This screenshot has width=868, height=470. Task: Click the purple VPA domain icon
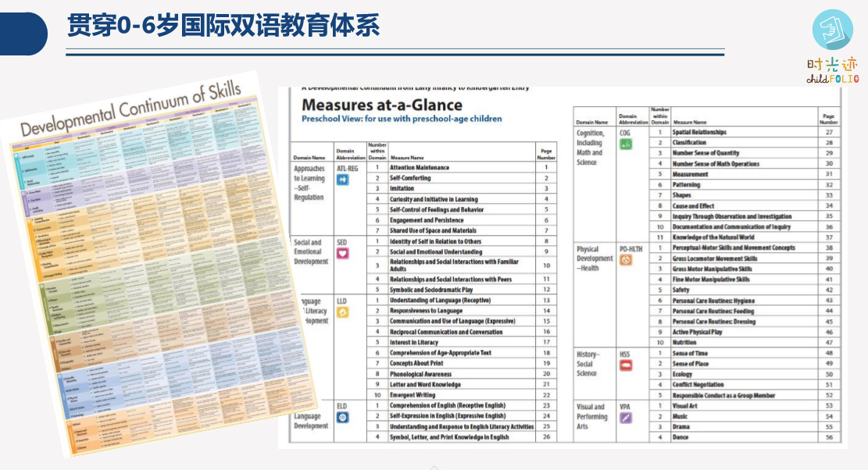[x=626, y=418]
